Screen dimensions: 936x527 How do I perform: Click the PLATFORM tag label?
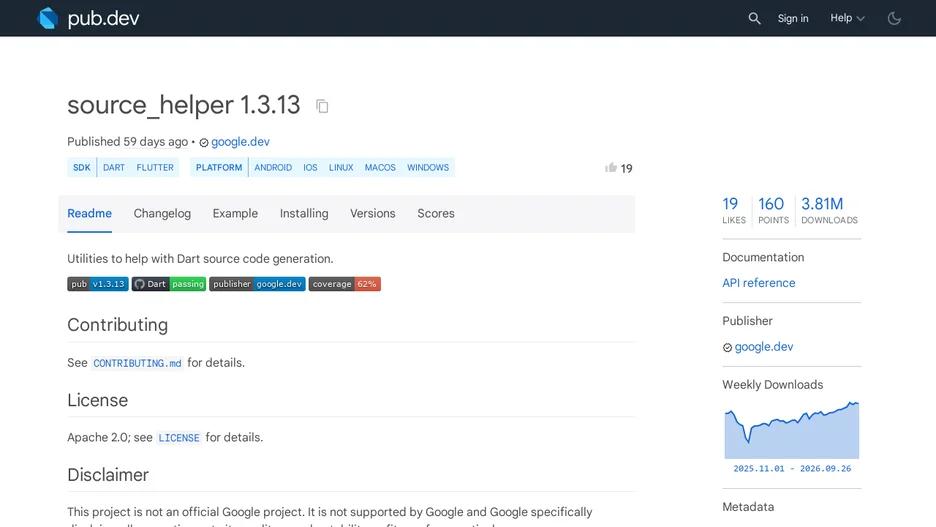(x=219, y=168)
